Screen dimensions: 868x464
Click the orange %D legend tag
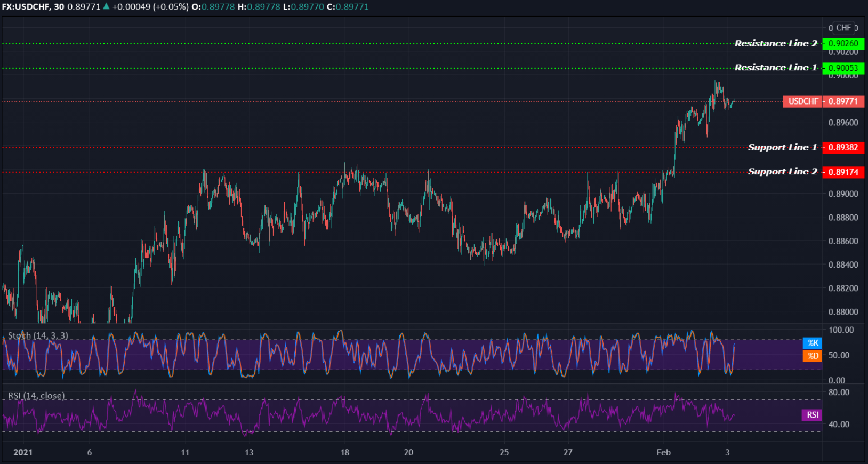[x=813, y=356]
